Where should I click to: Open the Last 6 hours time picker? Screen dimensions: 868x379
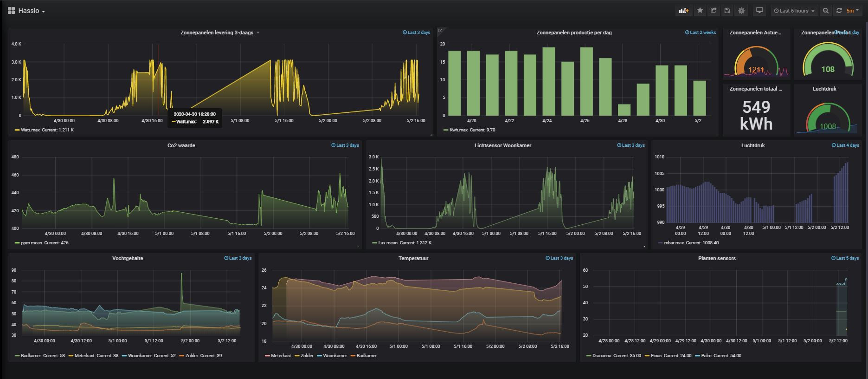[x=794, y=11]
